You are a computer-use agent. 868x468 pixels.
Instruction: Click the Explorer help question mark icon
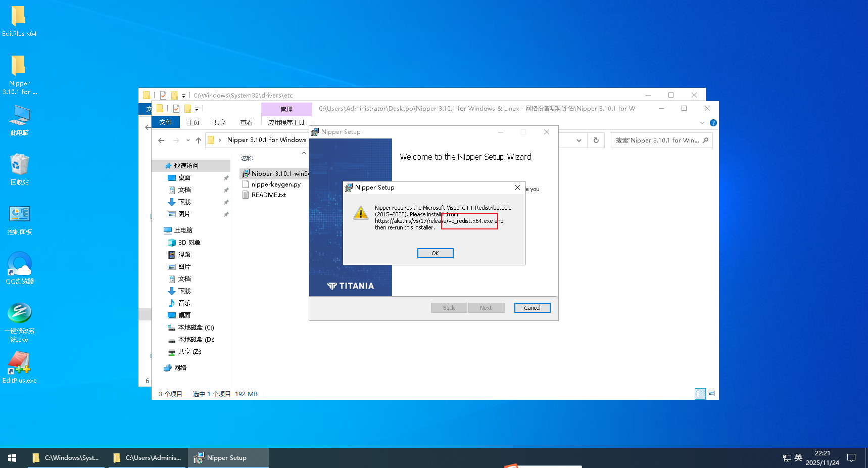tap(713, 123)
